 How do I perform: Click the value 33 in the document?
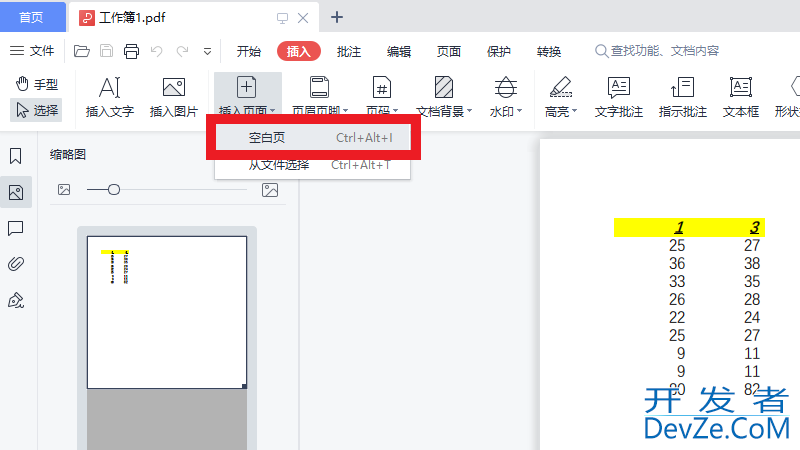[677, 282]
